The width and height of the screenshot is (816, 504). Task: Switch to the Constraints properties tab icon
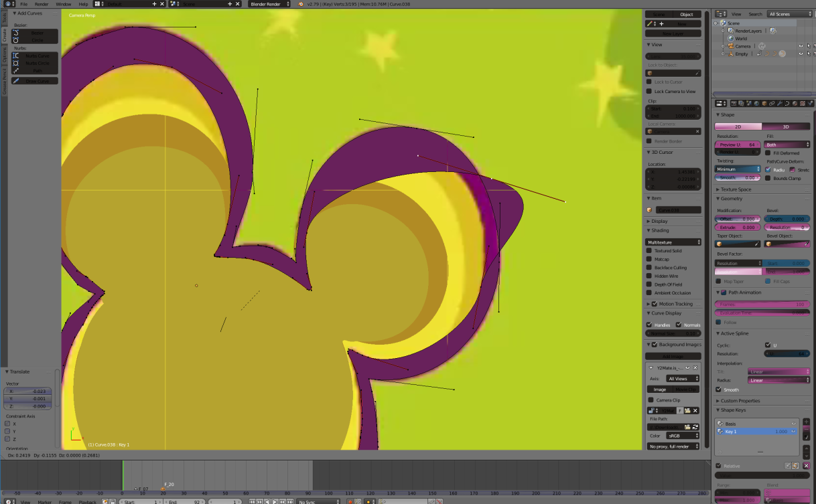tap(772, 103)
